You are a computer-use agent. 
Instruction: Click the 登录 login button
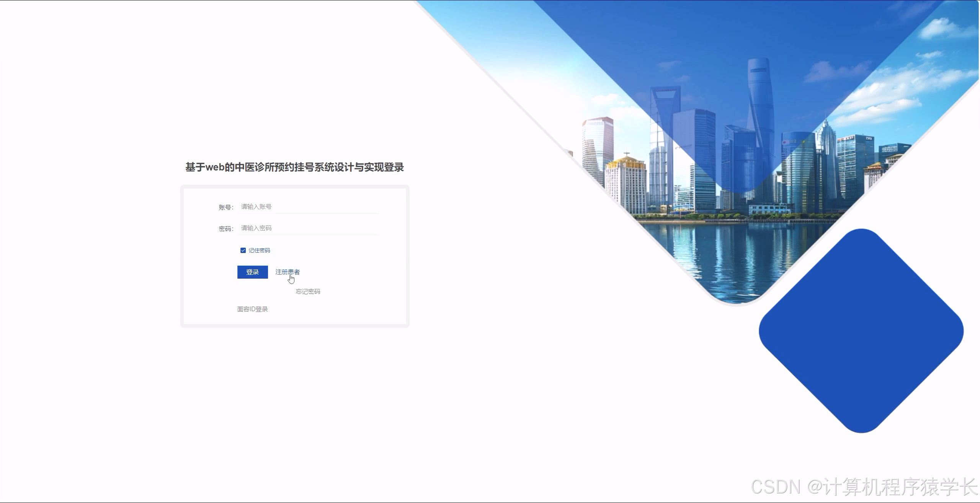(x=252, y=272)
